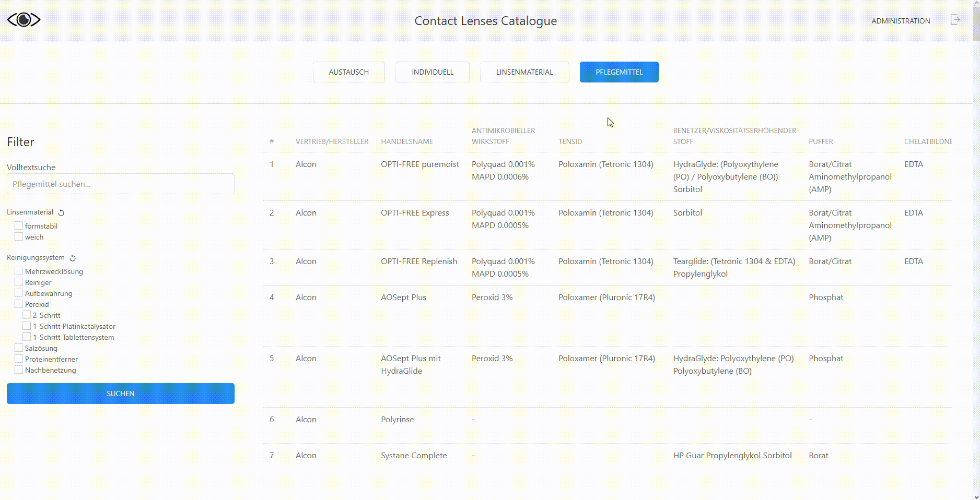Reset the Reinigungssystem filter
This screenshot has height=500, width=980.
point(73,258)
